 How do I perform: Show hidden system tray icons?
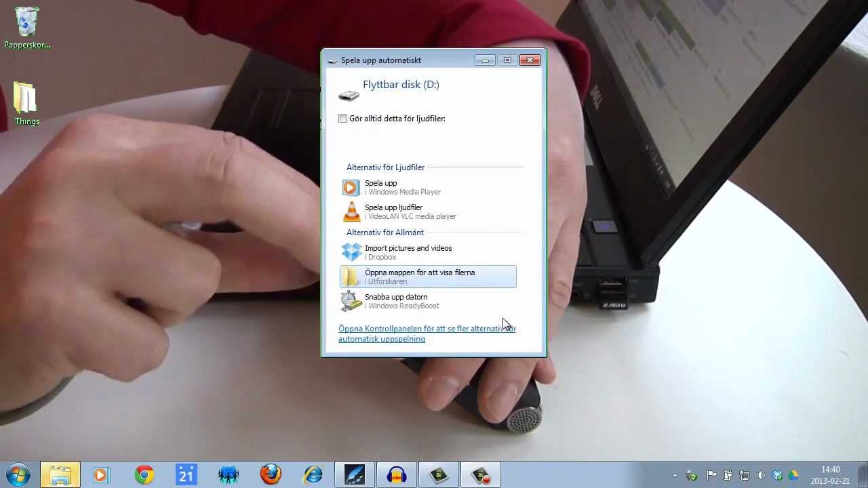(x=675, y=475)
